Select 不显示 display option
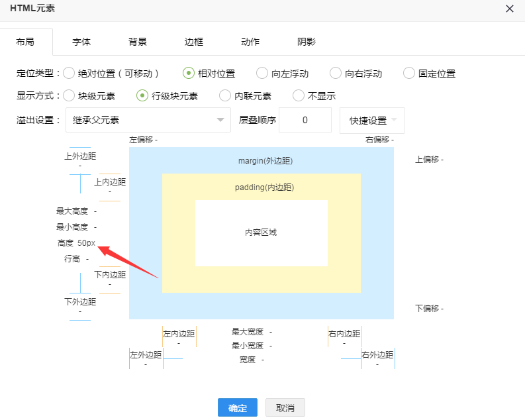Screen dimensions: 525x420 [299, 96]
